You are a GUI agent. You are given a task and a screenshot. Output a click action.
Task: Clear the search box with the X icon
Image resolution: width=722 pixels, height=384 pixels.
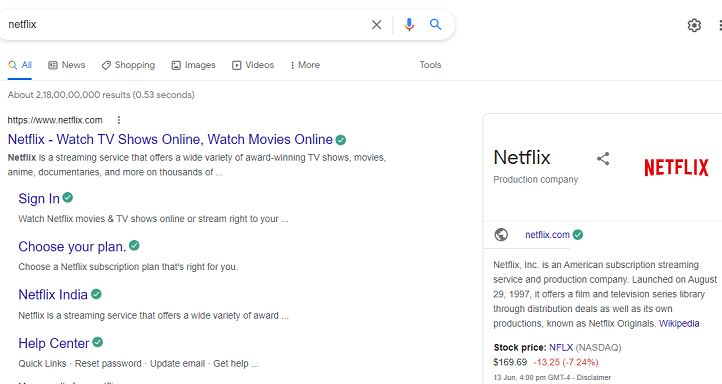click(376, 24)
